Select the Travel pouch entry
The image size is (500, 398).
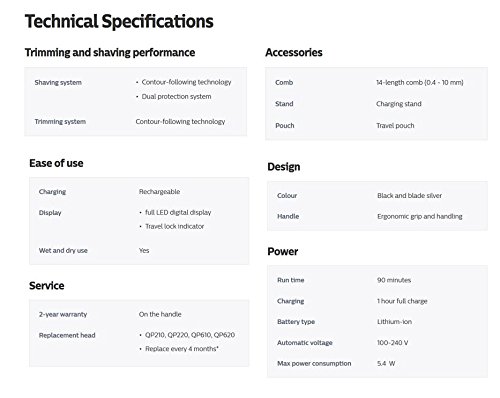[x=395, y=126]
